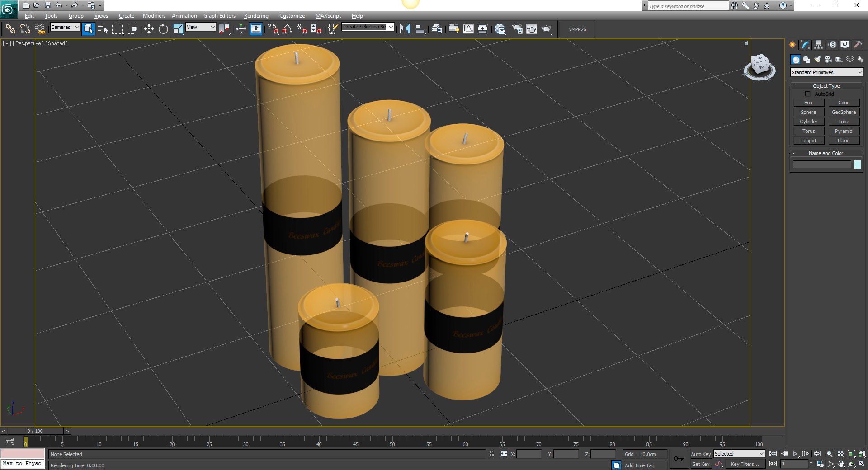Click the search keyword input field
The height and width of the screenshot is (470, 868).
(688, 6)
